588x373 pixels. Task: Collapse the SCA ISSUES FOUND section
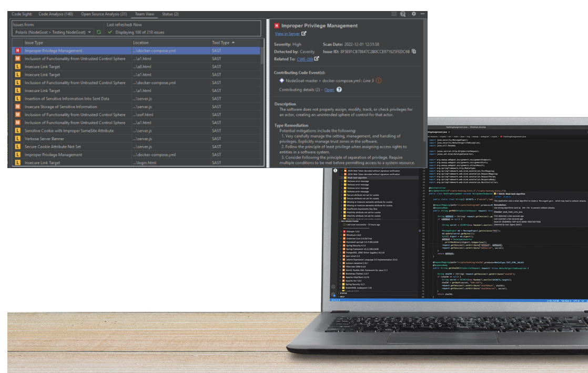[340, 221]
